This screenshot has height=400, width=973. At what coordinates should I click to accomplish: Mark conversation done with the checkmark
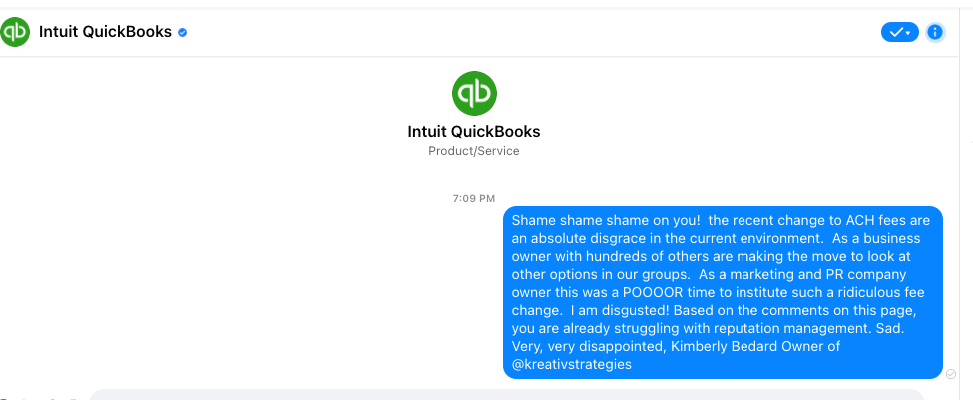pyautogui.click(x=895, y=32)
